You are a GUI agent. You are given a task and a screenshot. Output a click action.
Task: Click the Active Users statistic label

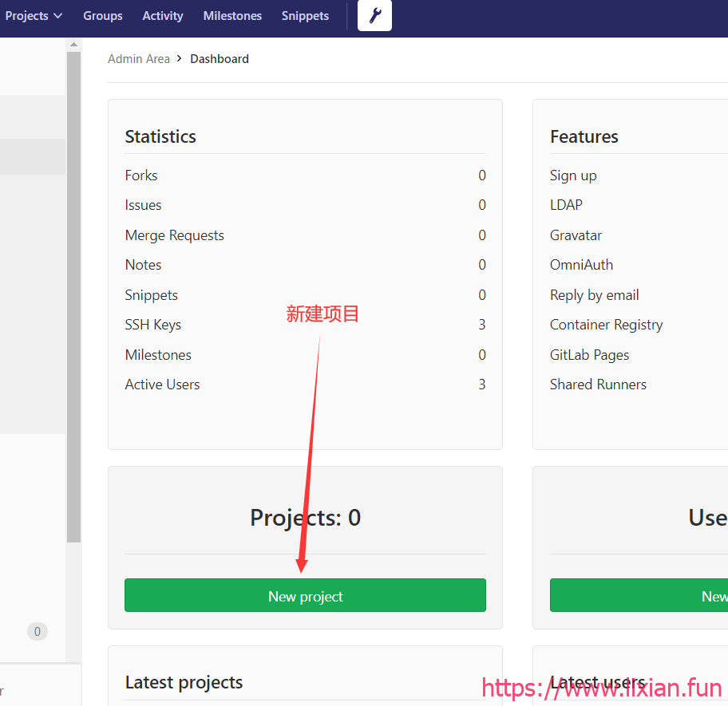[162, 385]
